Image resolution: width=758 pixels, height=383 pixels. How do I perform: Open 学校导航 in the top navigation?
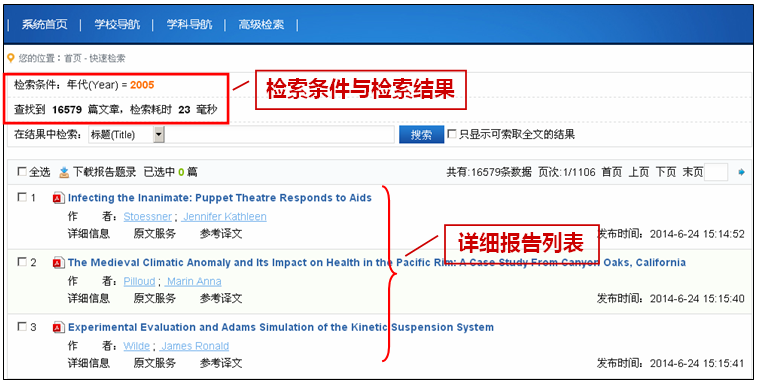(x=117, y=25)
